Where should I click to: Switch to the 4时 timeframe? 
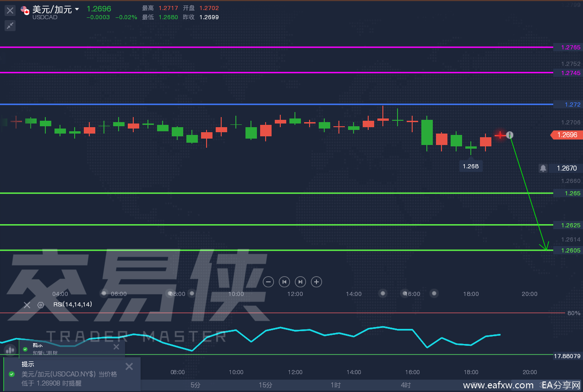[x=406, y=385]
